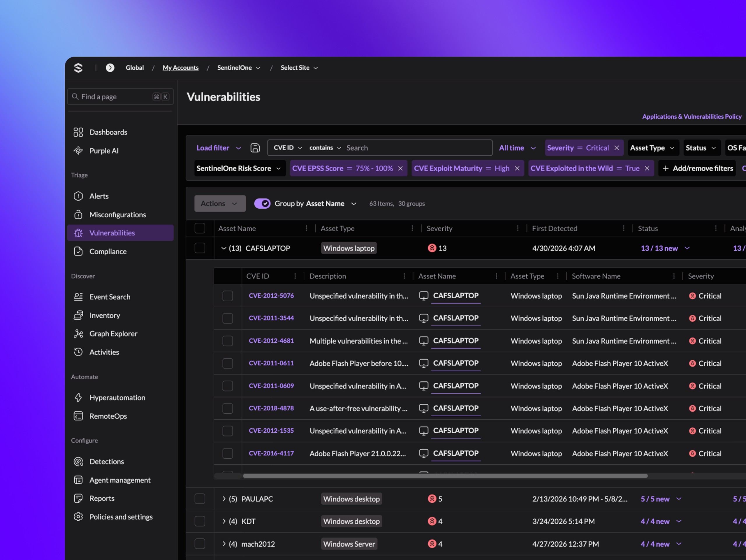This screenshot has width=746, height=560.
Task: Remove the CVE Exploit Maturity filter
Action: [517, 168]
